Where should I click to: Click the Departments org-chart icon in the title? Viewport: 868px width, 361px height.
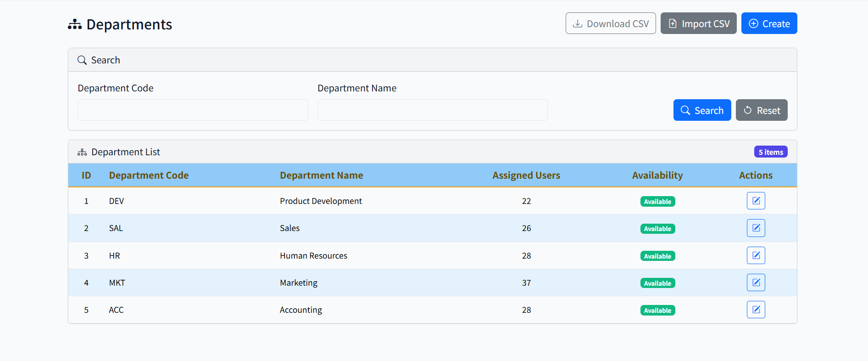75,24
